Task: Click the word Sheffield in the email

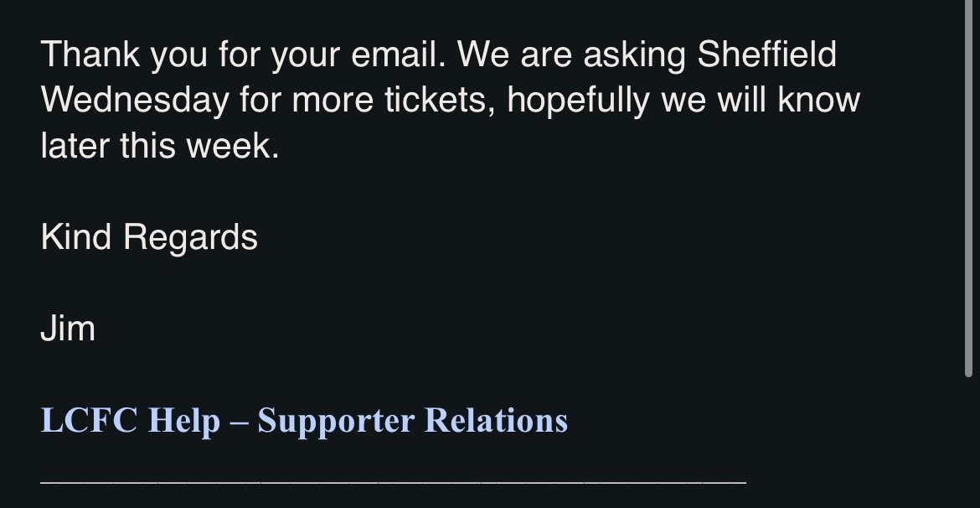Action: click(767, 54)
